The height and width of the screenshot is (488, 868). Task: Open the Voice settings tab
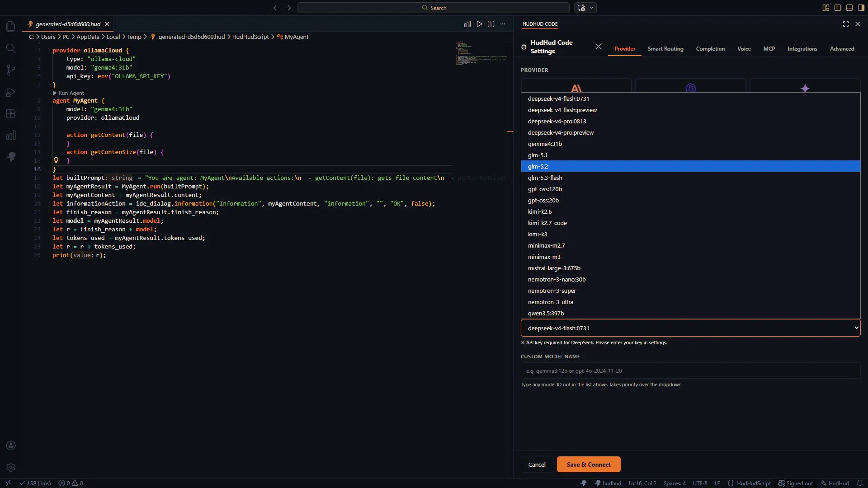pos(744,48)
